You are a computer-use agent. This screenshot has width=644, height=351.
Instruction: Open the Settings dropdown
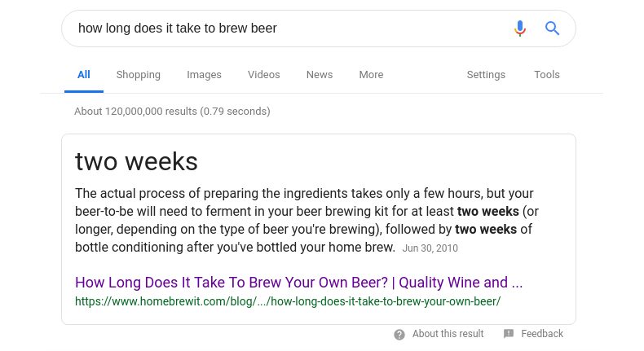pos(486,75)
